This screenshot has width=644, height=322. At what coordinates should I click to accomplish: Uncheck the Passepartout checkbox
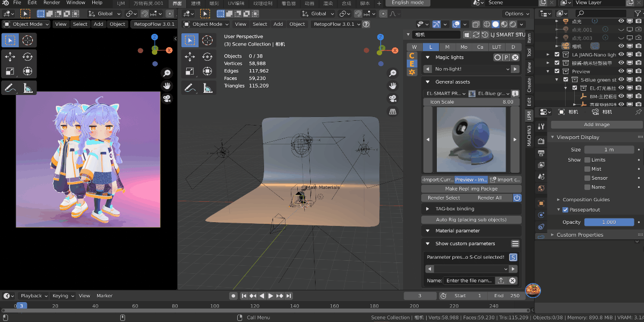565,210
